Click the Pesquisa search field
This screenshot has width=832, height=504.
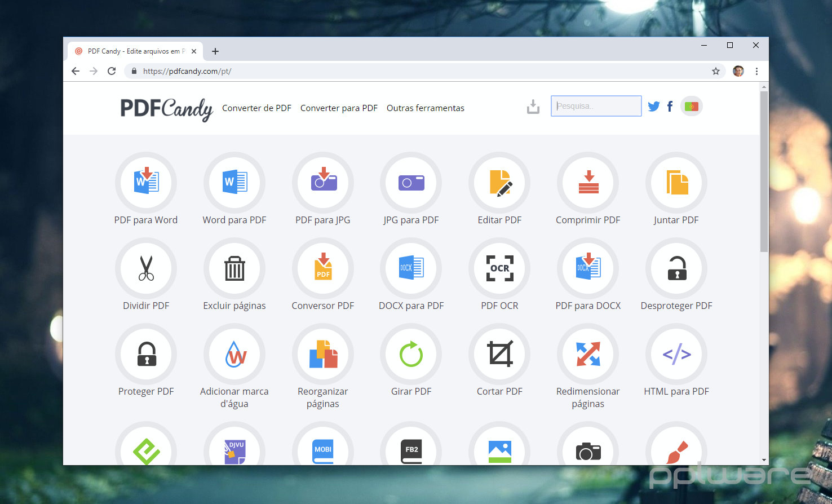(596, 106)
